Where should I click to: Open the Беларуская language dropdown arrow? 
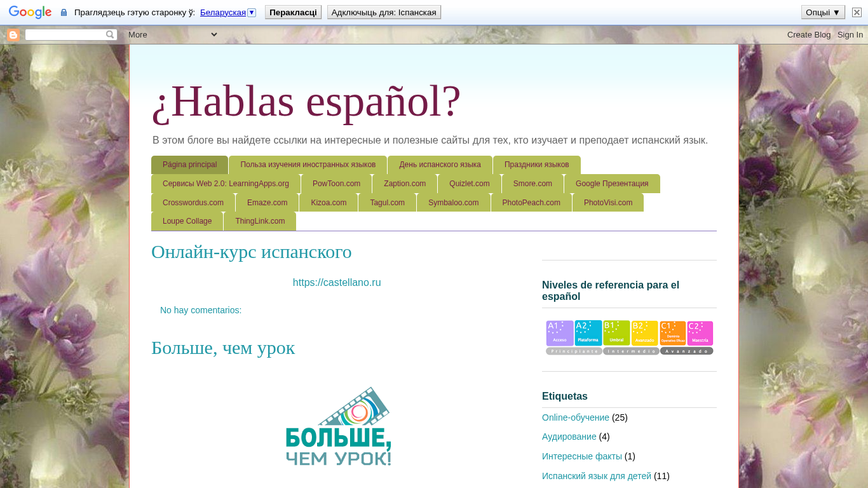(252, 13)
